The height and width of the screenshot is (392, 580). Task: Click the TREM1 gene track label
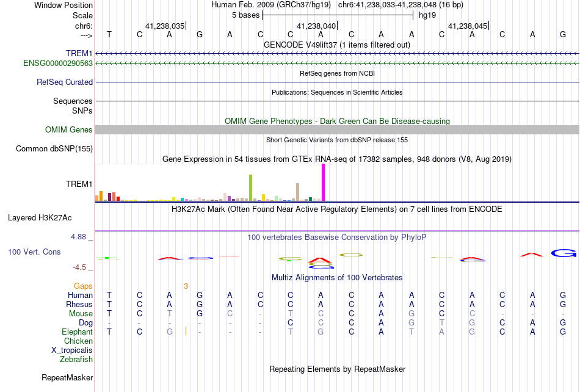[79, 53]
